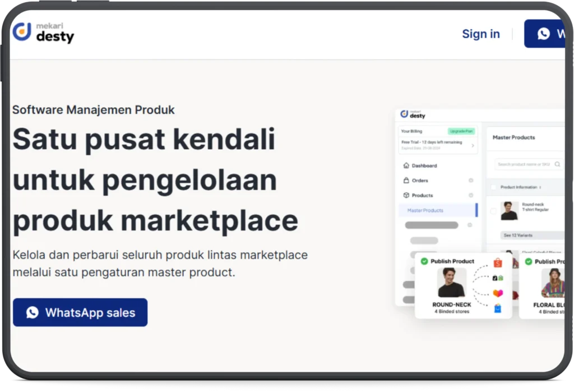Click the search magnifier icon

tap(557, 164)
